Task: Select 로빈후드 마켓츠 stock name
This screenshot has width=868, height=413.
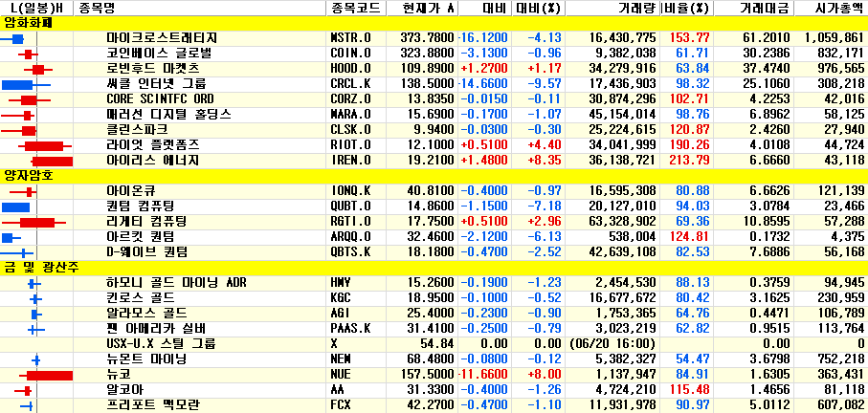Action: click(153, 69)
